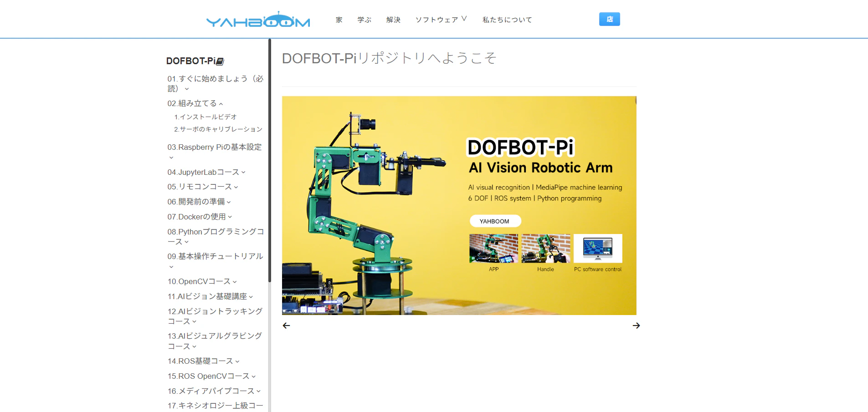Open 私たちについて page
The width and height of the screenshot is (868, 412).
coord(507,20)
